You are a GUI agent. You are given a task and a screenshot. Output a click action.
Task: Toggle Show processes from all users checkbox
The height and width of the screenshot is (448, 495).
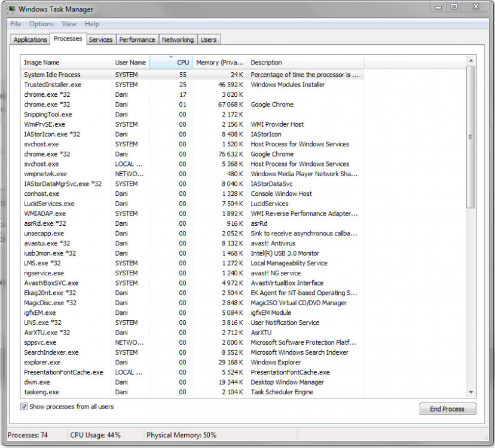point(24,406)
